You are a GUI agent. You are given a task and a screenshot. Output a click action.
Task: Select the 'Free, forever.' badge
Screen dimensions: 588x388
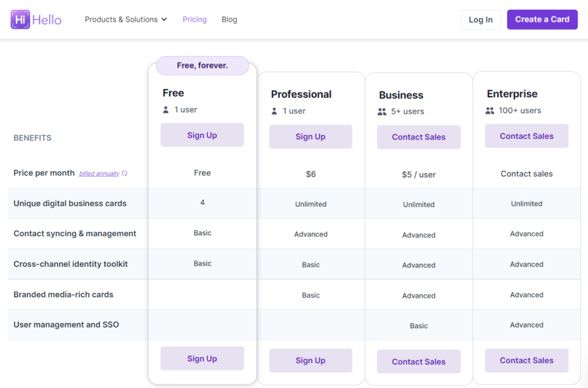(203, 66)
